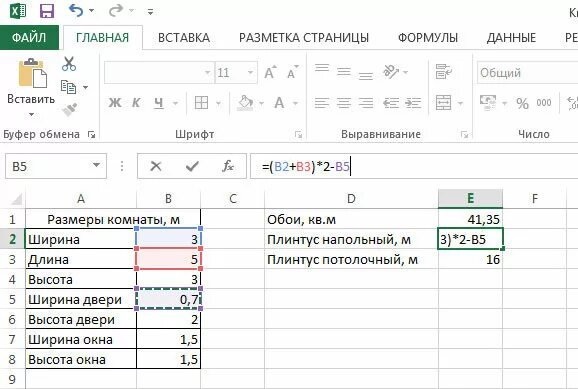Image resolution: width=578 pixels, height=389 pixels.
Task: Toggle Wrap Text icon
Action: (x=443, y=72)
